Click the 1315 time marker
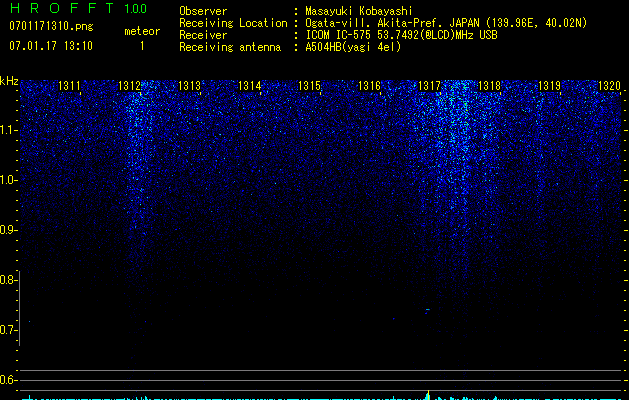This screenshot has width=629, height=400. pos(309,86)
